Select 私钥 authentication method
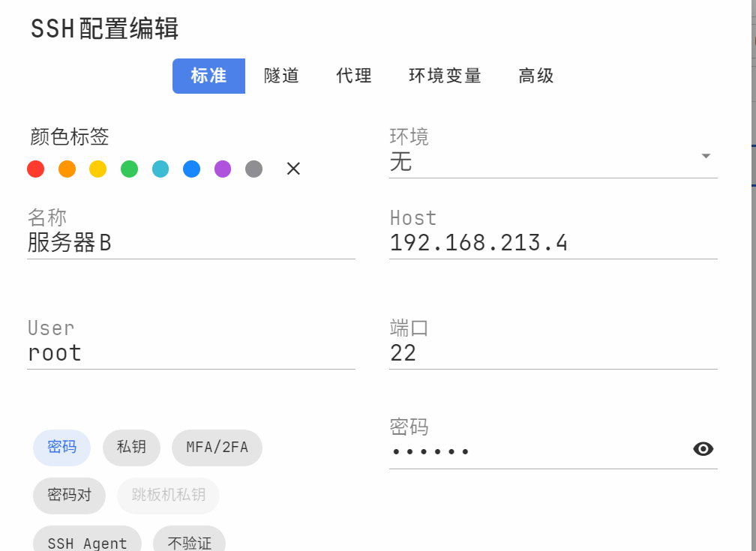Screen dimensions: 756x551 131,448
